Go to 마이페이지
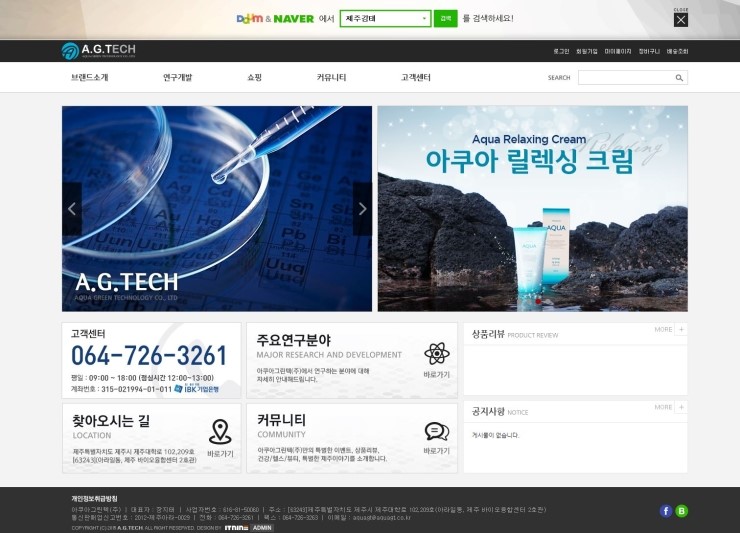Viewport: 740px width, 533px height. 618,51
